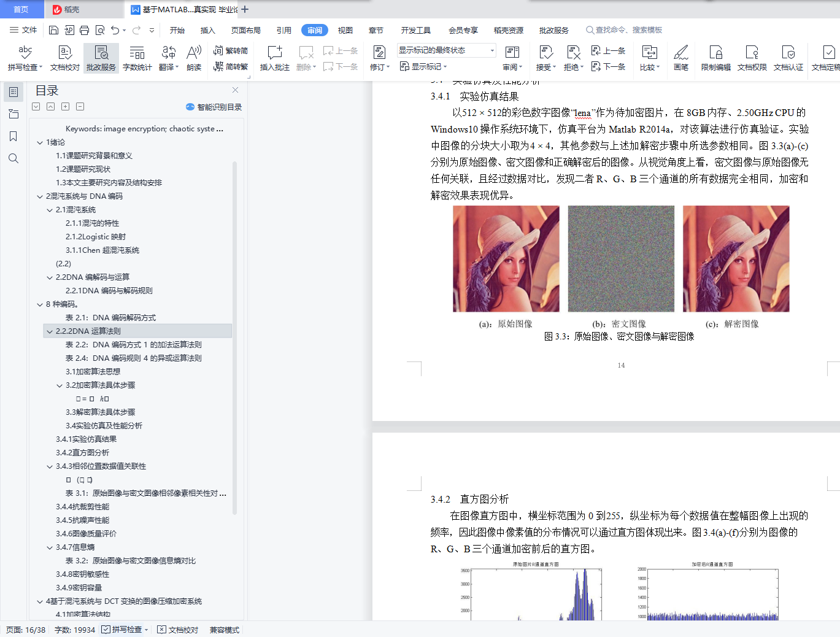The image size is (840, 637).
Task: Open the 章节 ribbon tab
Action: pyautogui.click(x=376, y=30)
